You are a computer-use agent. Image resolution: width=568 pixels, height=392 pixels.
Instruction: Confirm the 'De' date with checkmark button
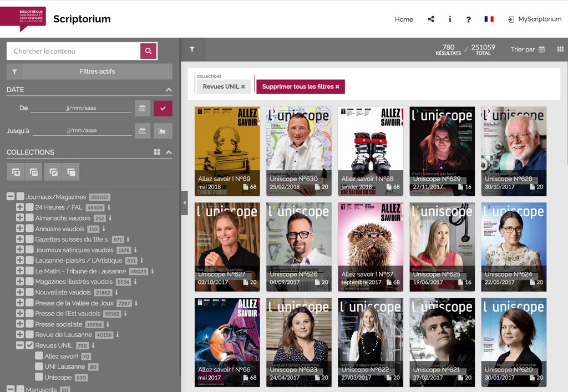[163, 108]
